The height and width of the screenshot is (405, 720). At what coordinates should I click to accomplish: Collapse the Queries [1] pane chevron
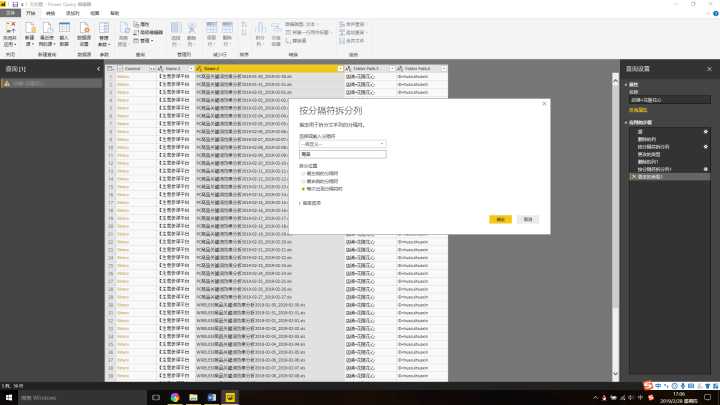[x=98, y=69]
